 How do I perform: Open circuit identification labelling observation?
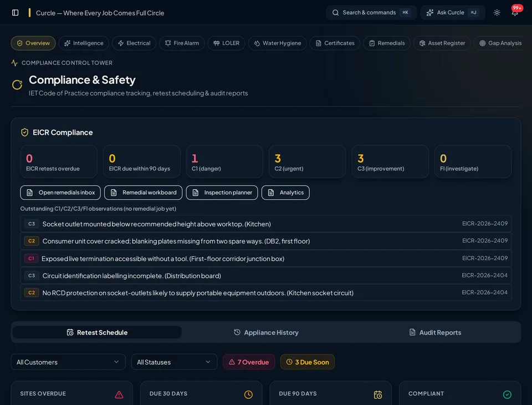click(265, 276)
